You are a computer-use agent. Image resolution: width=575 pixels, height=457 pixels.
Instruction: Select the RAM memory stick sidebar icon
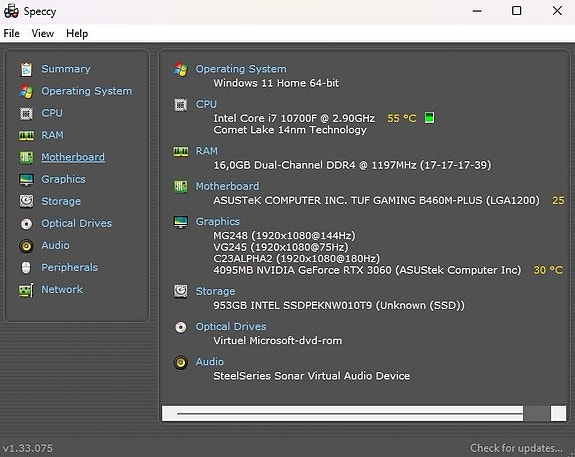click(26, 136)
